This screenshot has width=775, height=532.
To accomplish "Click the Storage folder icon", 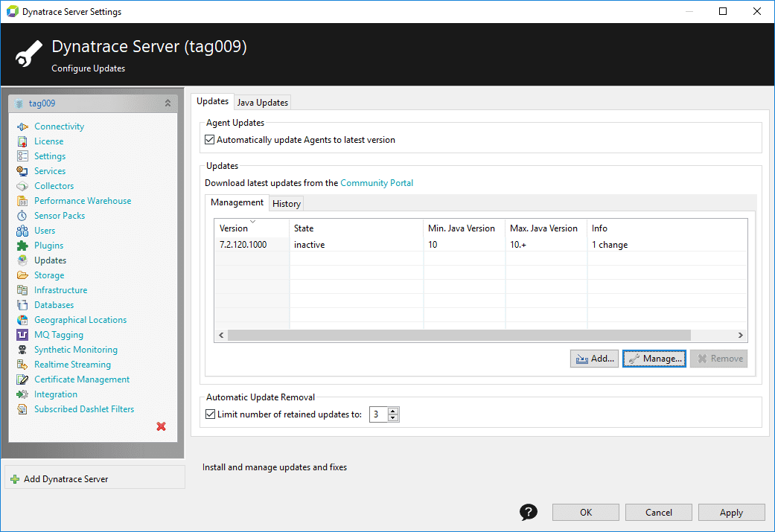I will pyautogui.click(x=22, y=275).
